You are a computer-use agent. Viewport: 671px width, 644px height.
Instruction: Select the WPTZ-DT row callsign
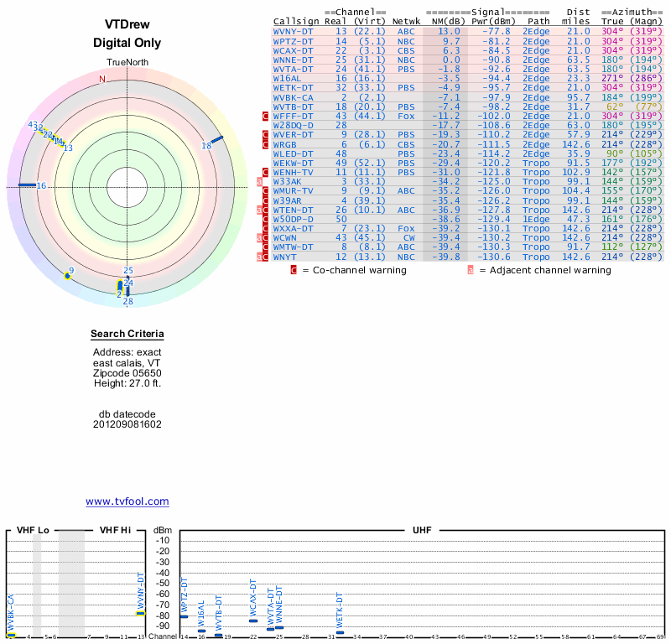coord(293,41)
